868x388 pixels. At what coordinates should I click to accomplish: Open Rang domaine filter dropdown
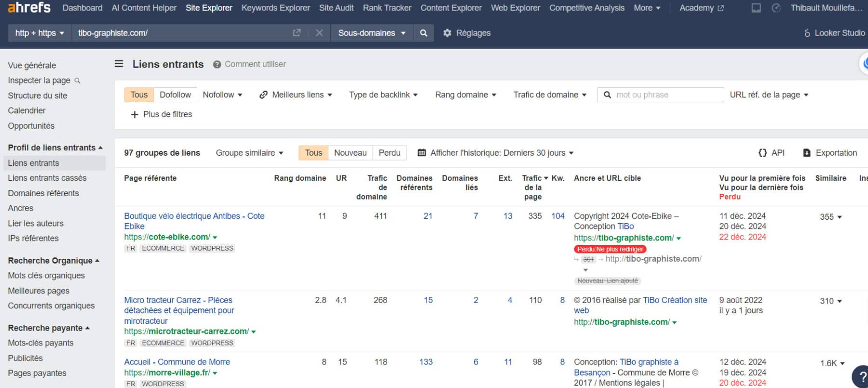tap(465, 94)
